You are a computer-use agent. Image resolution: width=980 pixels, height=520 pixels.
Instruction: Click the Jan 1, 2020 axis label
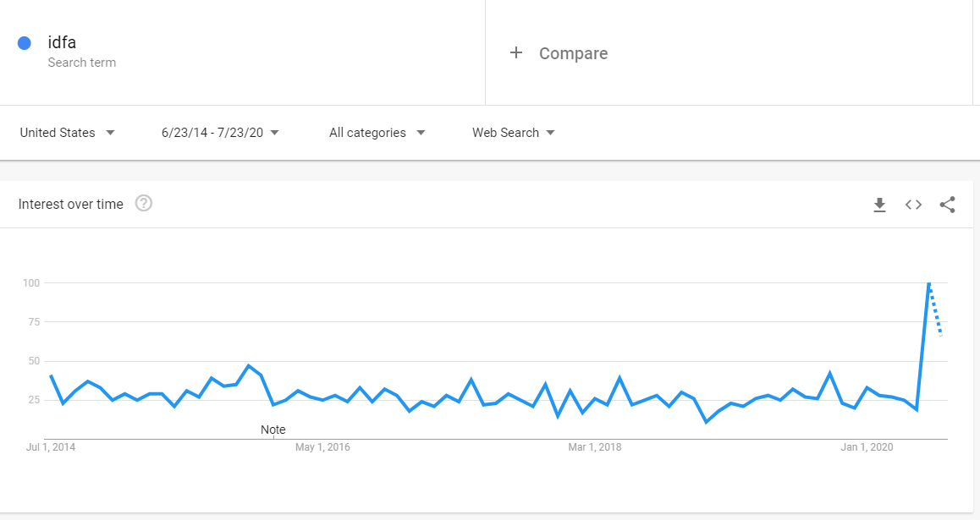[x=867, y=447]
